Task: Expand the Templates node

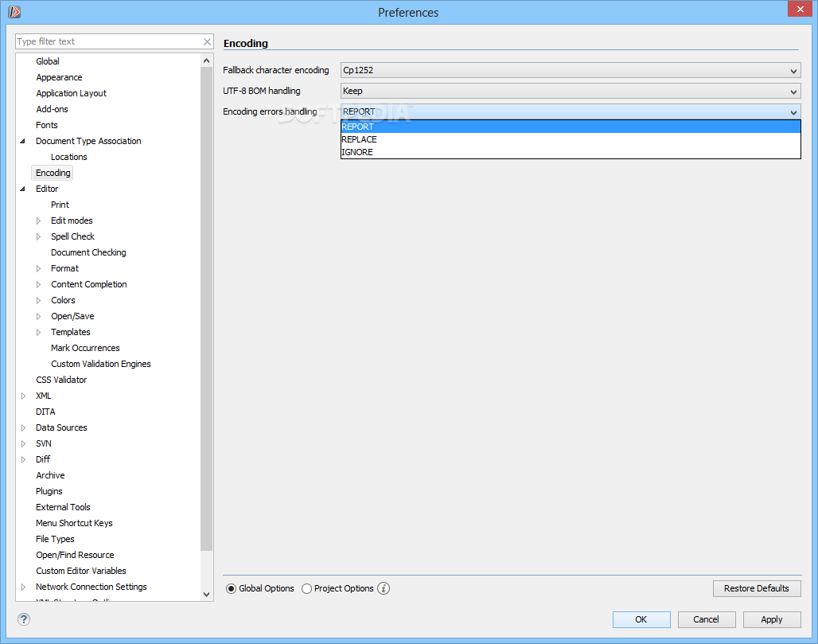Action: point(38,332)
